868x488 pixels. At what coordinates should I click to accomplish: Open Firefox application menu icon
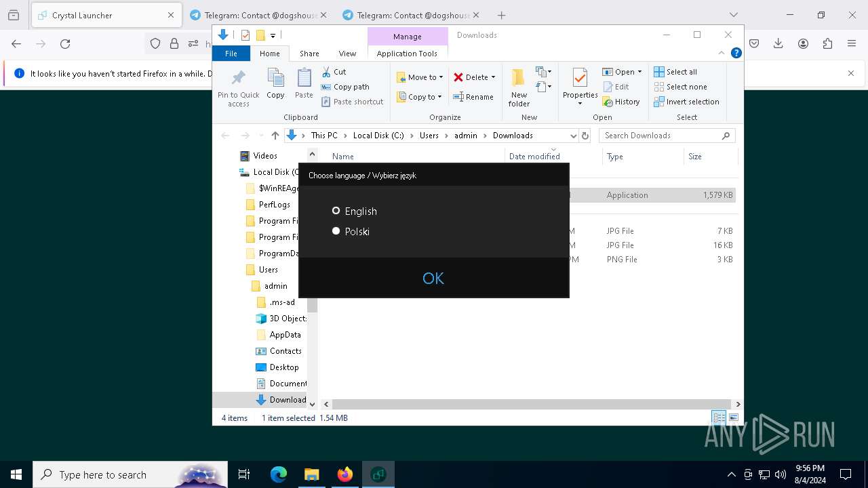852,43
